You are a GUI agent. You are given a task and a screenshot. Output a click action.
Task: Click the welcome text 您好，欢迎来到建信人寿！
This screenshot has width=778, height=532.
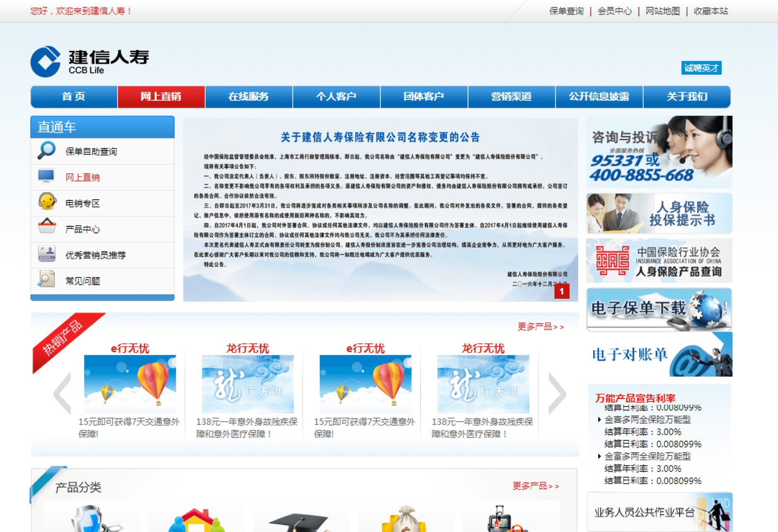(x=81, y=11)
